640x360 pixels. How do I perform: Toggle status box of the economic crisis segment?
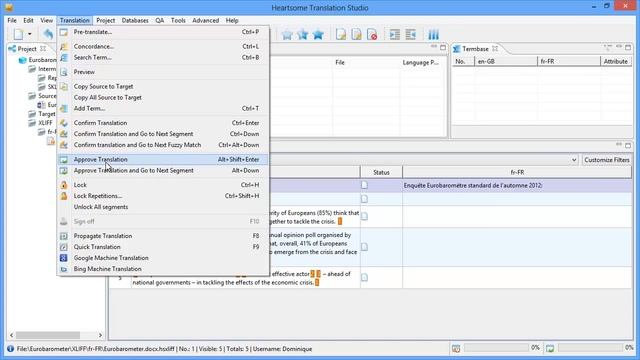pos(364,278)
